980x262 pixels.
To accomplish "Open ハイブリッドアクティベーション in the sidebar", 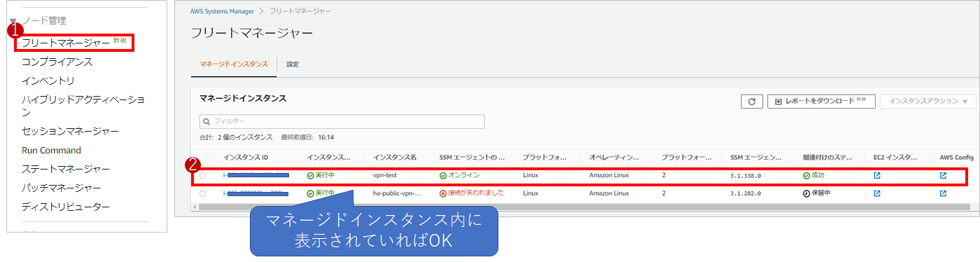I will (x=83, y=105).
